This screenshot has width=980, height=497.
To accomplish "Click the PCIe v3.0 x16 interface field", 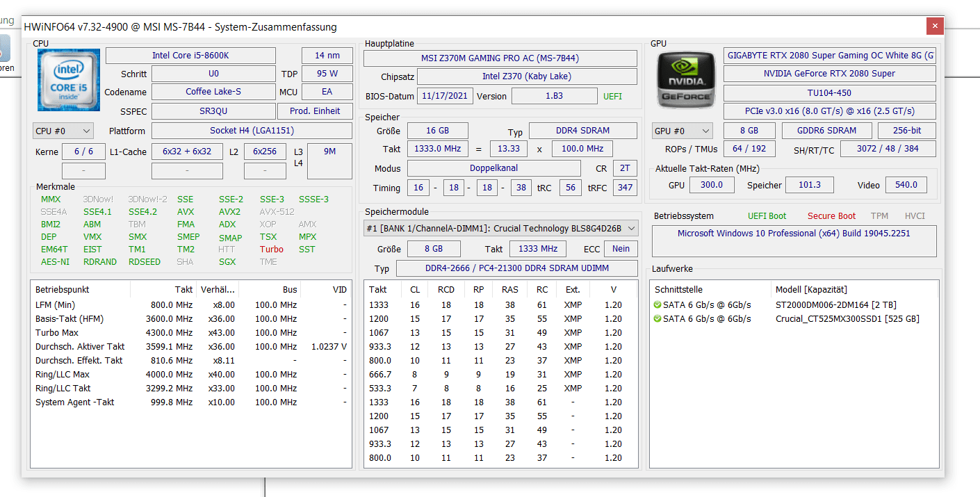I will 830,111.
